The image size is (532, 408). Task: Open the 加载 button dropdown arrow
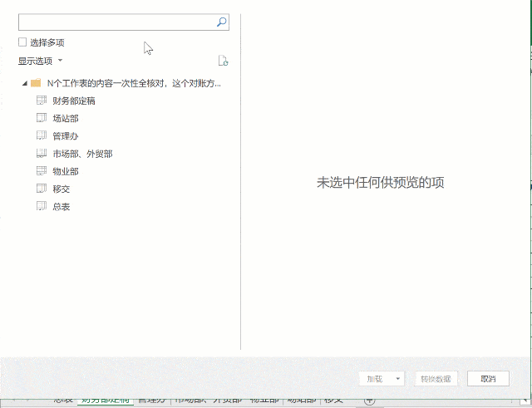tap(397, 378)
